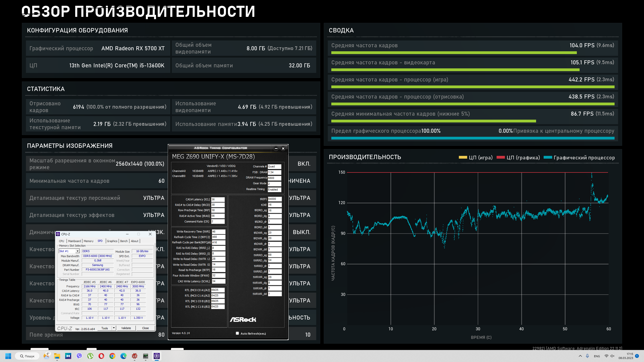Image resolution: width=644 pixels, height=362 pixels.
Task: Click the AMD Radeon RX 5700 XT text
Action: coord(133,48)
